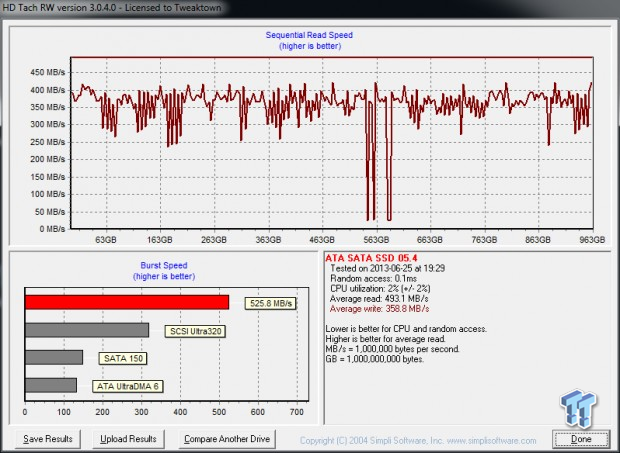
Task: Click the 450 MB/s axis label
Action: pos(47,72)
